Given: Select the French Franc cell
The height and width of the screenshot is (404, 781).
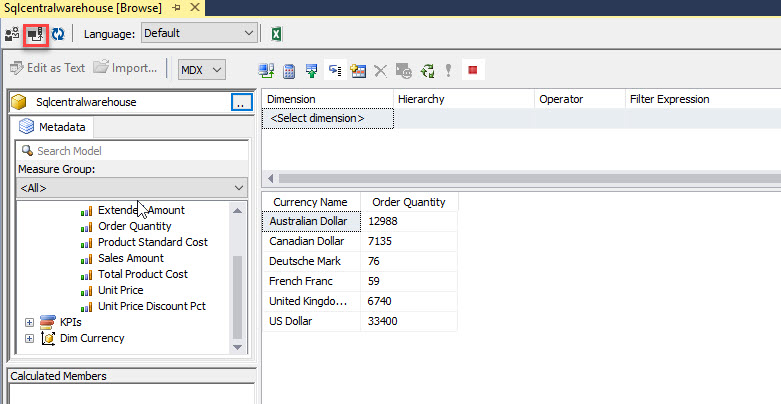Looking at the screenshot, I should tap(311, 281).
